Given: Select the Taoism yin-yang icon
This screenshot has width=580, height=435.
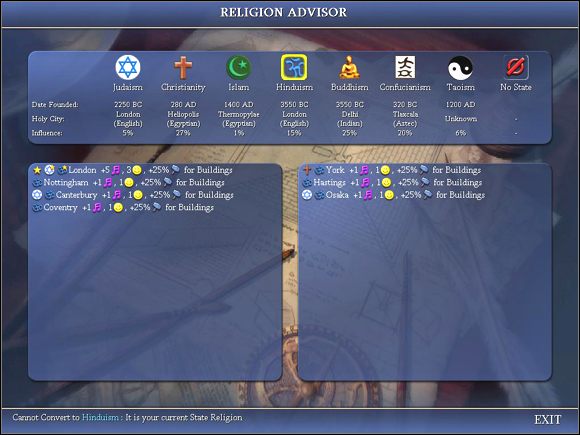Looking at the screenshot, I should pyautogui.click(x=460, y=68).
